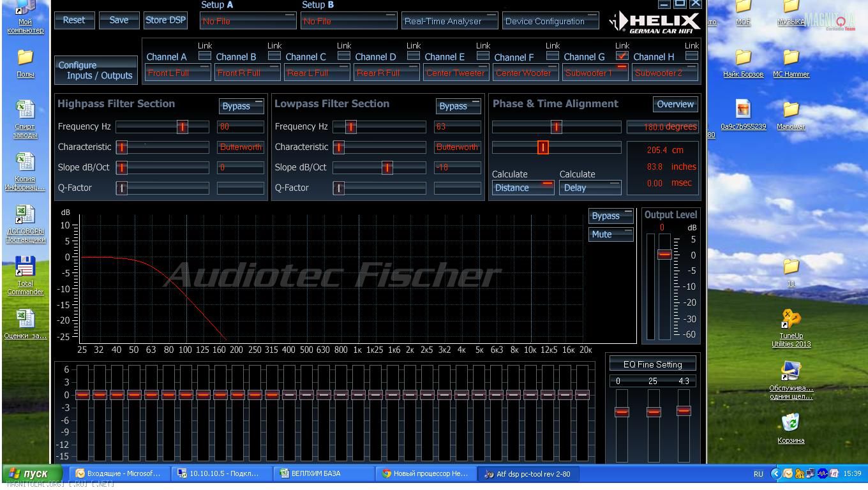Select the Front R Full channel

247,73
